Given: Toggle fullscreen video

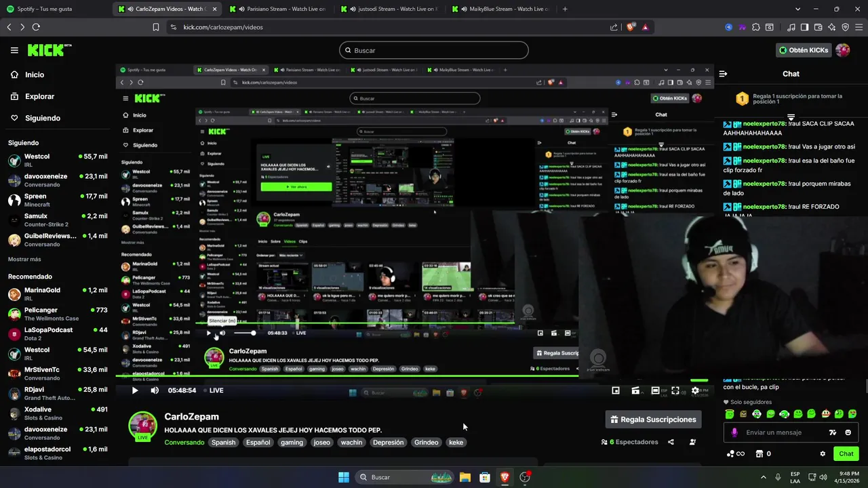Looking at the screenshot, I should click(x=675, y=390).
